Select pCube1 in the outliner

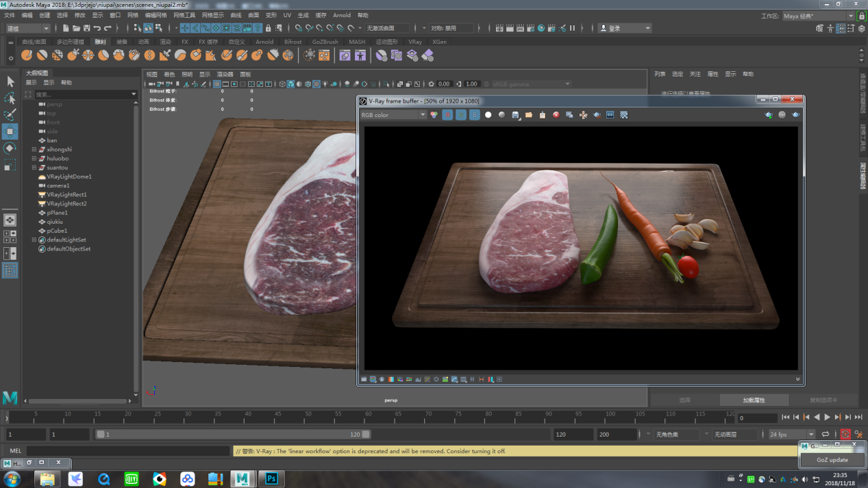[x=57, y=231]
